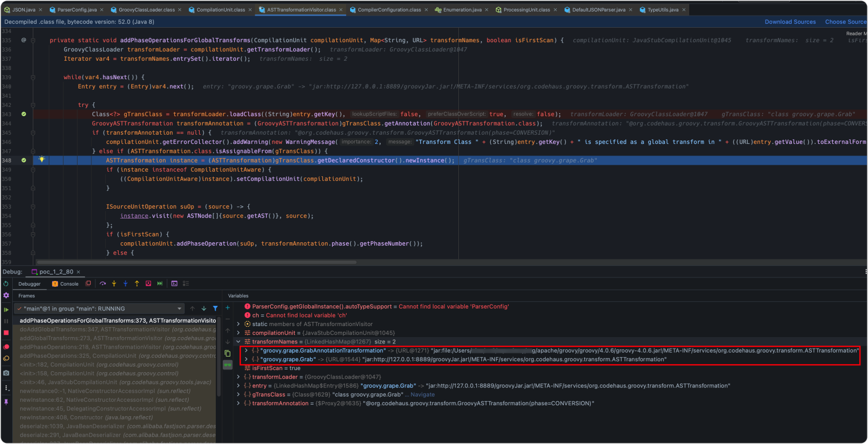Close the poc_1_2_80 debug tab

pos(78,272)
